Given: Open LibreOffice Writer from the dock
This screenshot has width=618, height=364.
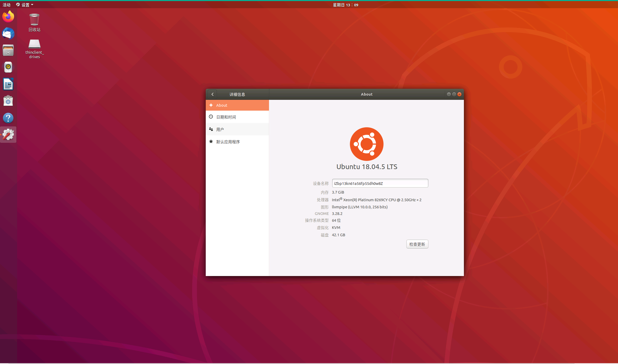Looking at the screenshot, I should pos(8,84).
